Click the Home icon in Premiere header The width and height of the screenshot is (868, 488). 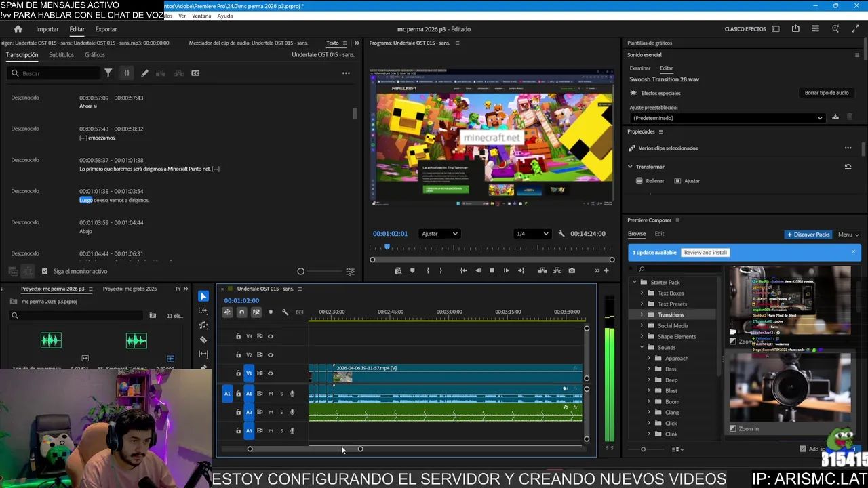(x=18, y=29)
